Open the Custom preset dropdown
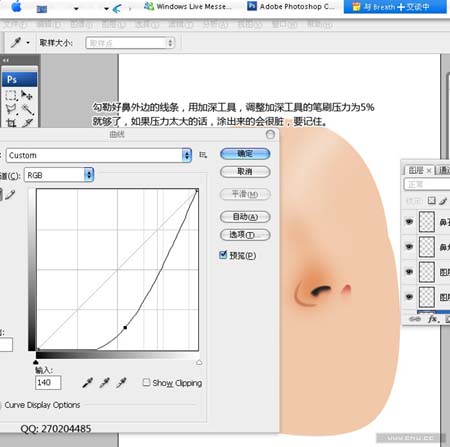The height and width of the screenshot is (447, 450). click(99, 155)
